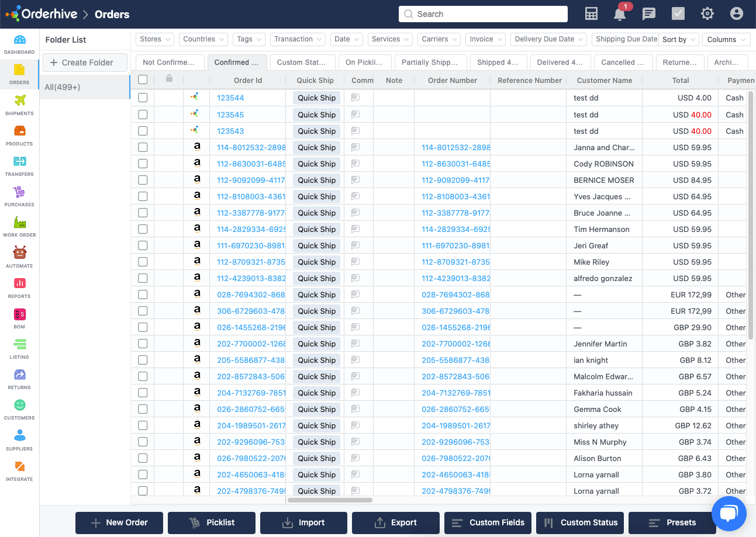The image size is (756, 537).
Task: Open the messages chat icon in header
Action: pos(649,14)
